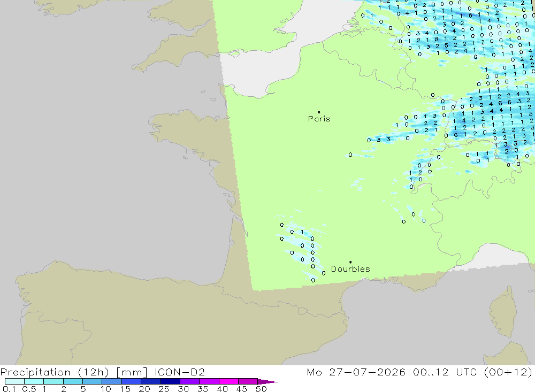Click the above-50 legend arrow tip
Screen dimensions: 535x392
tap(267, 382)
